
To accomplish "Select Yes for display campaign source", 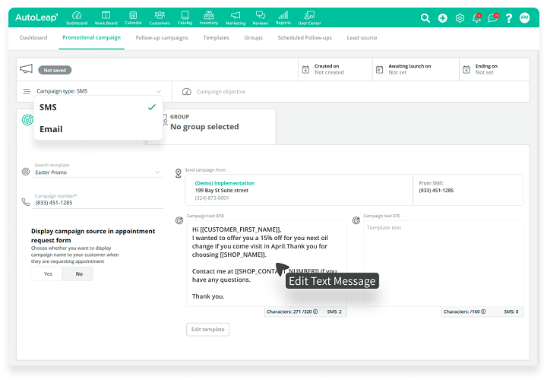I will (x=48, y=273).
